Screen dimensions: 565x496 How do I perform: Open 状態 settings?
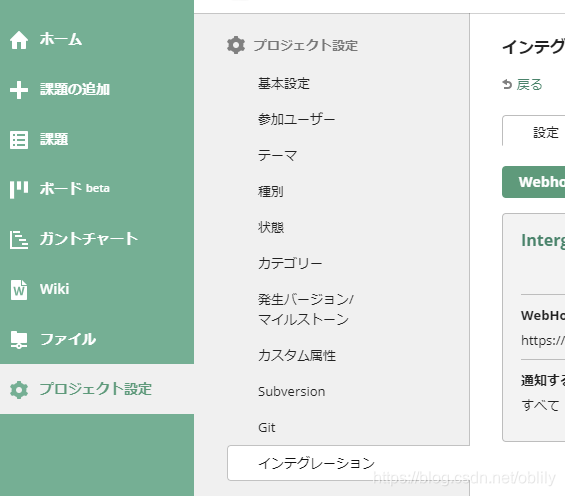(271, 227)
